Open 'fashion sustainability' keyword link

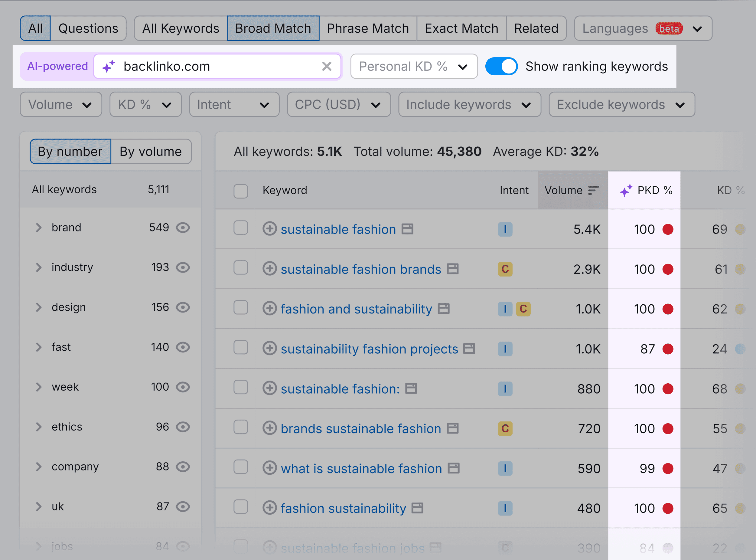[x=343, y=509]
